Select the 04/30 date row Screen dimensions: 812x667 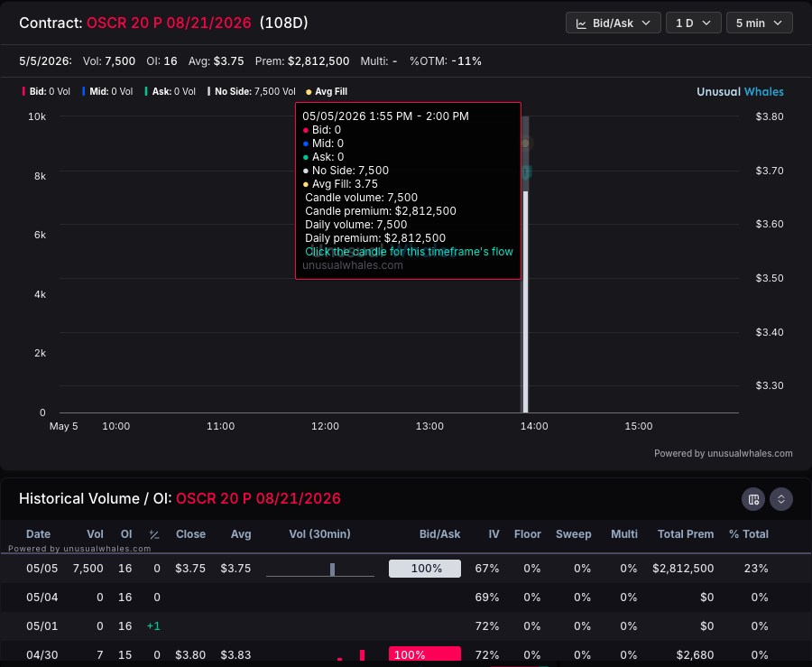(x=406, y=653)
